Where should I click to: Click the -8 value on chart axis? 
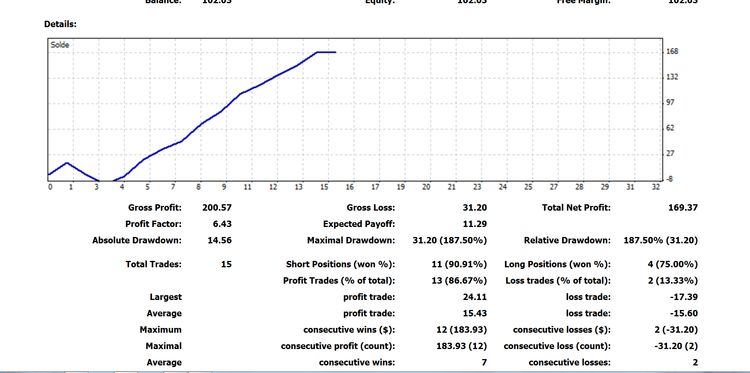click(x=671, y=179)
